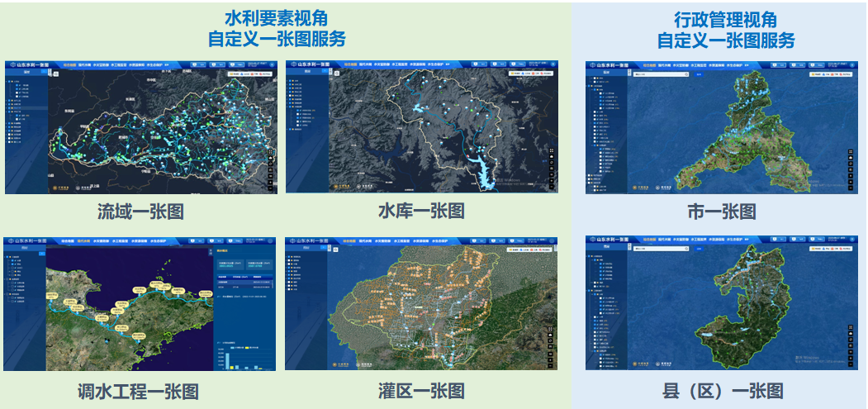The image size is (868, 409).
Task: Click the search box in 市一张图 screen
Action: point(661,74)
